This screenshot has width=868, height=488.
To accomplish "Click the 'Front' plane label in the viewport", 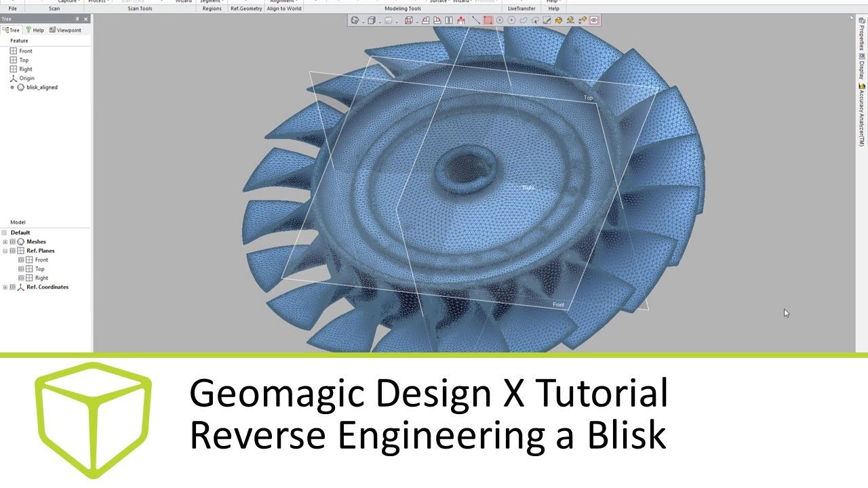I will coord(558,305).
